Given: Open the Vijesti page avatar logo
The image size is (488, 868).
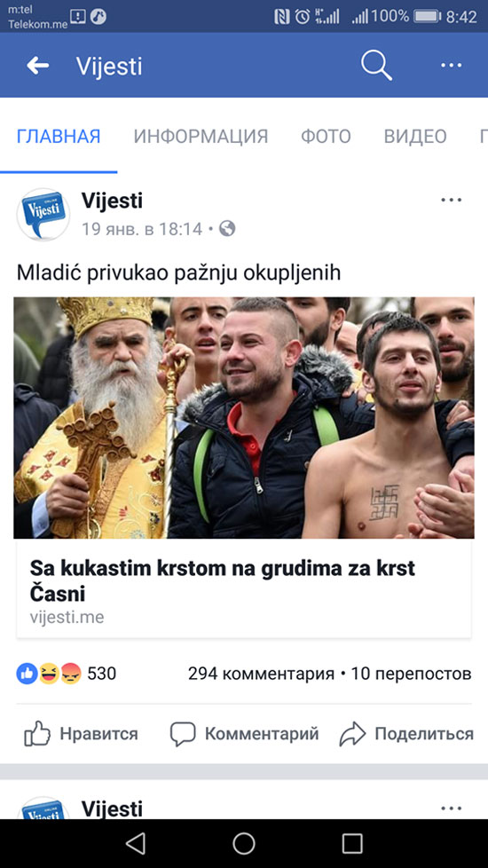Looking at the screenshot, I should [43, 214].
